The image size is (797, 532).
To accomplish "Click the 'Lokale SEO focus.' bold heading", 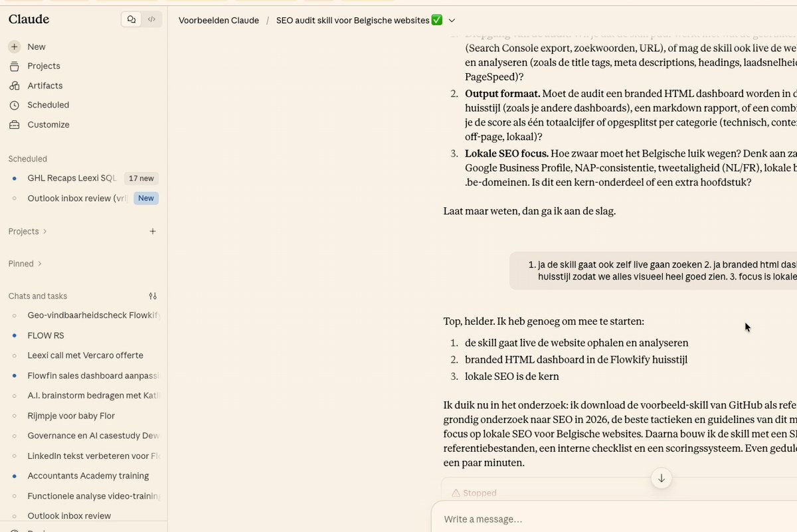I will [507, 153].
